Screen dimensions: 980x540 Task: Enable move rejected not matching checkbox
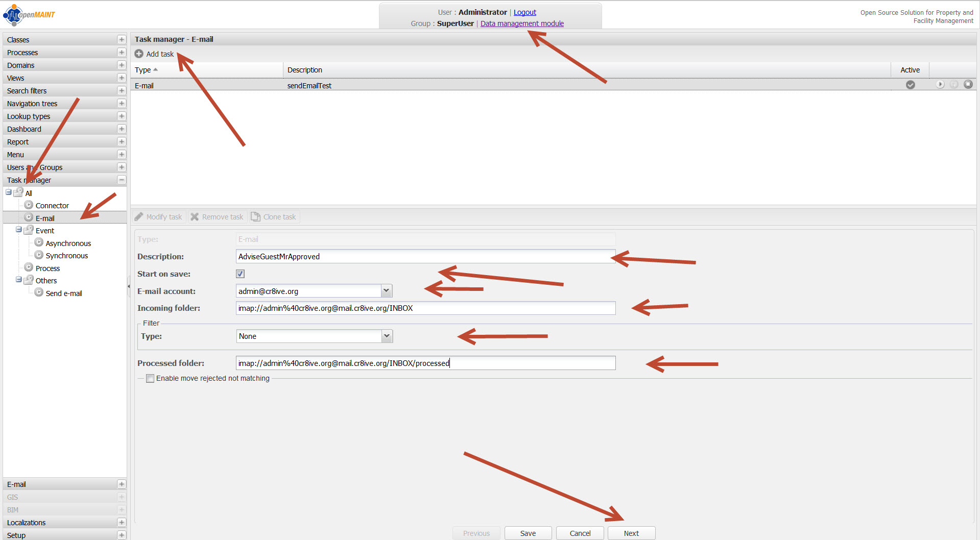[150, 378]
